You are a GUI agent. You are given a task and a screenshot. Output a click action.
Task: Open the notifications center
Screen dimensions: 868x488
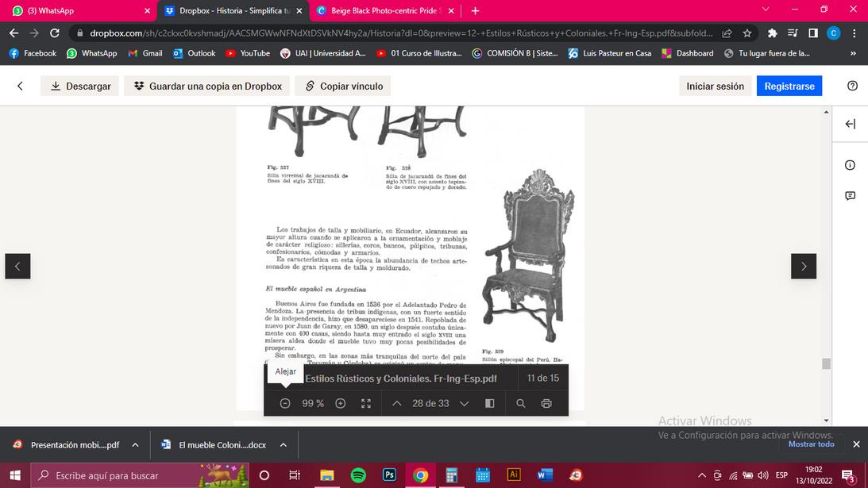pos(849,475)
